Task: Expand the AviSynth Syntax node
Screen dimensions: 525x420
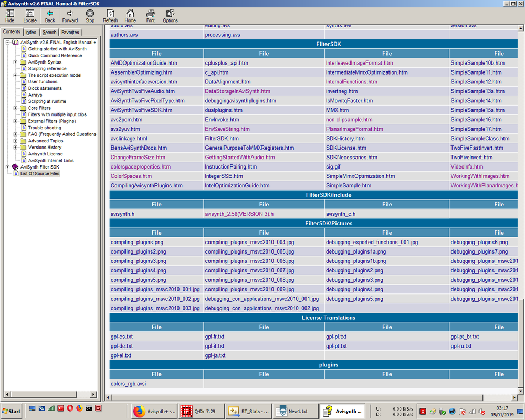Action: 15,62
